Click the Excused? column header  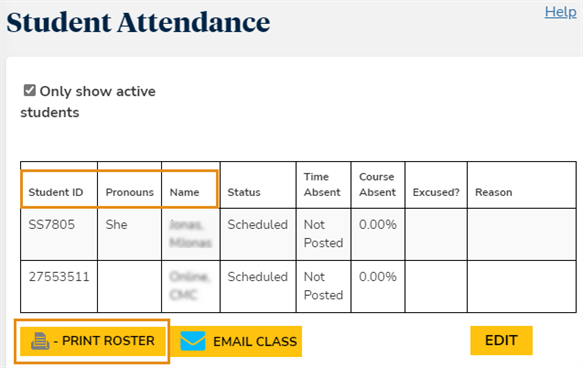click(x=436, y=192)
